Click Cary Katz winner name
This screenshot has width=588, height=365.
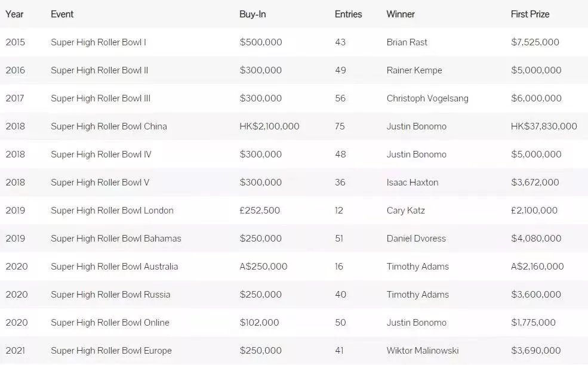[406, 211]
